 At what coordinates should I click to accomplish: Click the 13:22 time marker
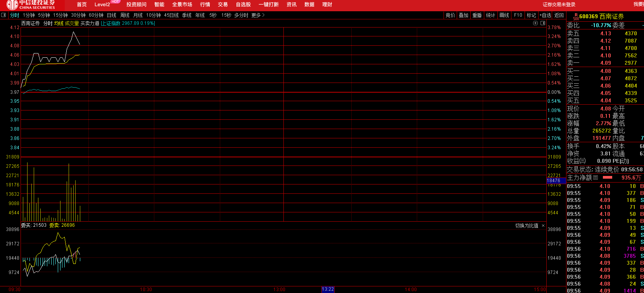328,290
